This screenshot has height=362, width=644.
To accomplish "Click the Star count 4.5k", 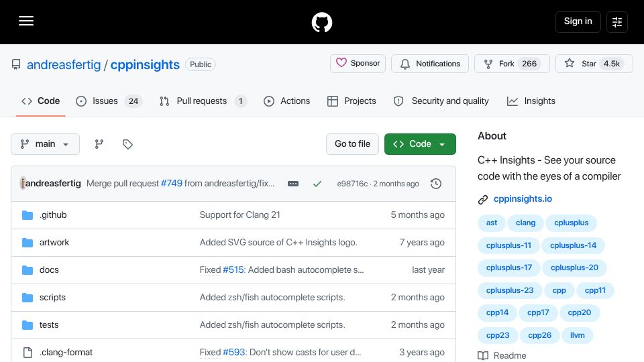I will pos(612,64).
